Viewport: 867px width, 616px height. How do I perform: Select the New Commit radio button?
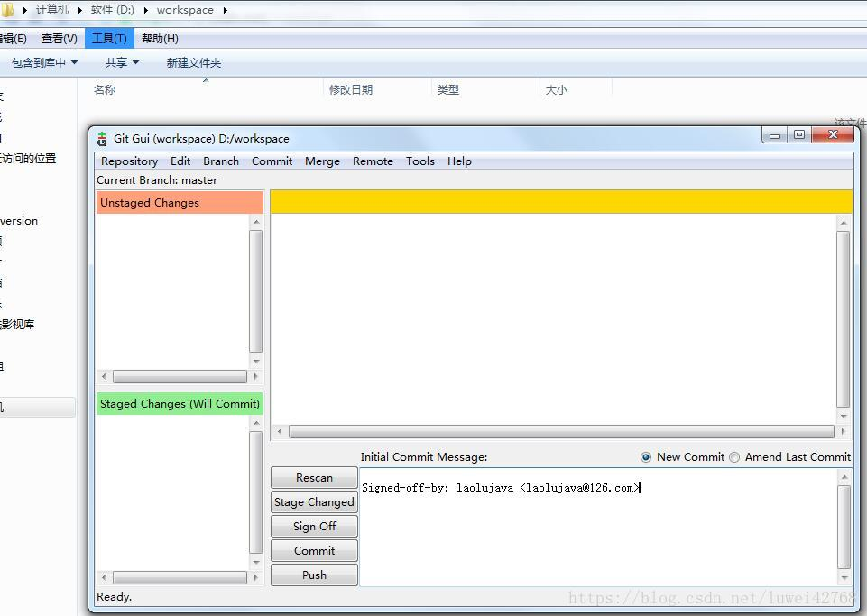(x=645, y=457)
